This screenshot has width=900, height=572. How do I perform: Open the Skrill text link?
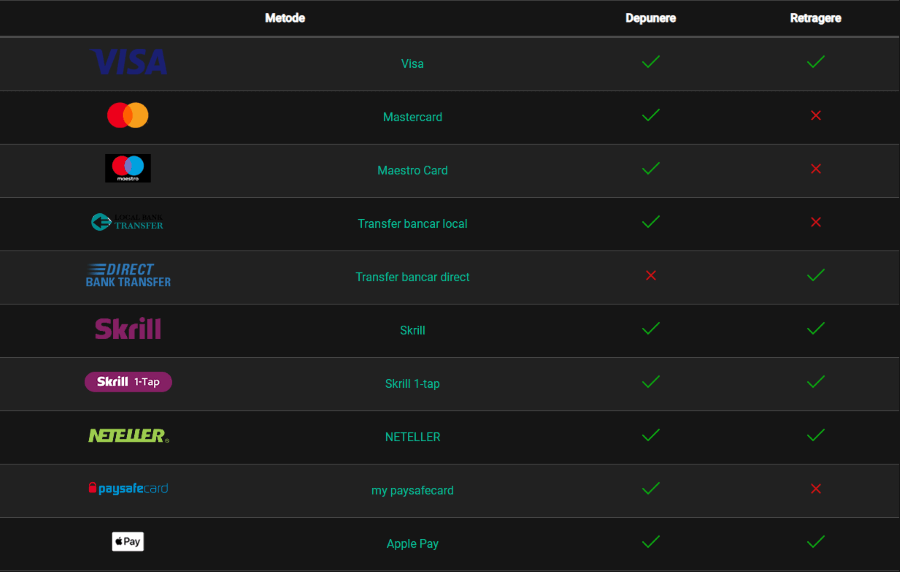(x=413, y=330)
